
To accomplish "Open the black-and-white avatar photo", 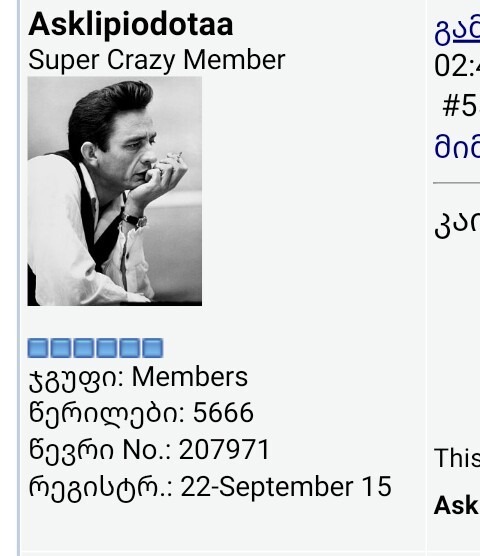I will 115,191.
